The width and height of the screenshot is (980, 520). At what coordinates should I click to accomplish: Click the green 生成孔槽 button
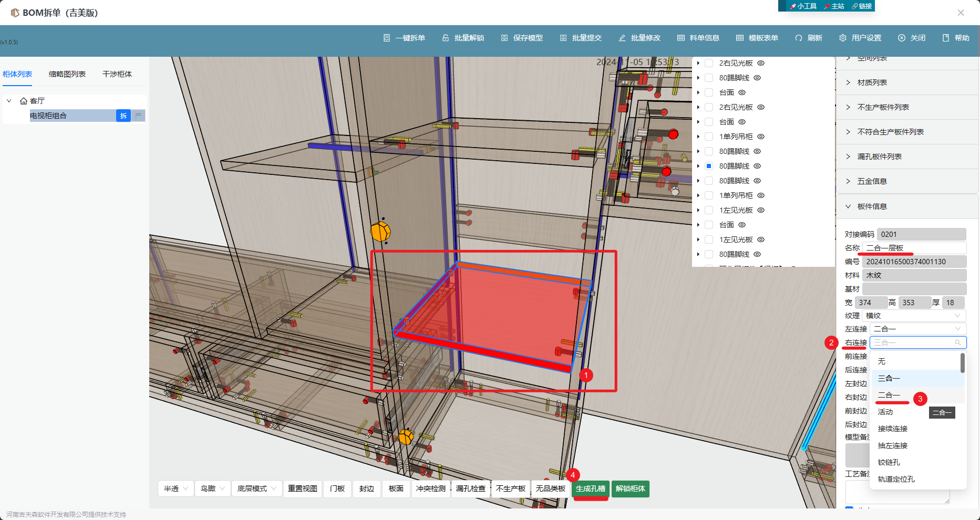591,488
